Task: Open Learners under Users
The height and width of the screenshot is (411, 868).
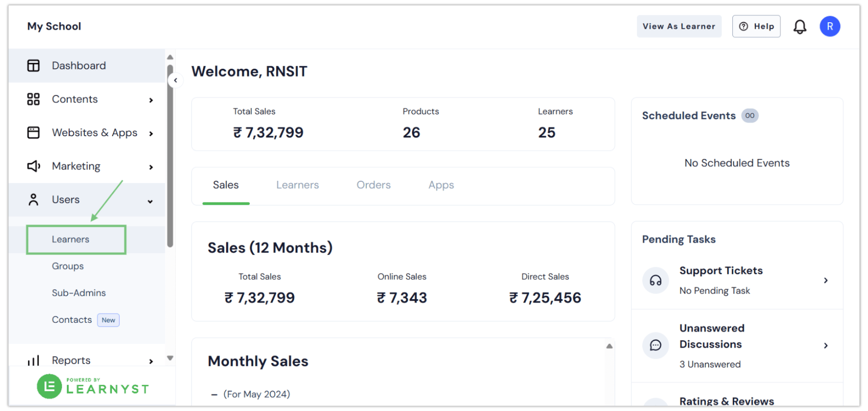Action: tap(71, 240)
